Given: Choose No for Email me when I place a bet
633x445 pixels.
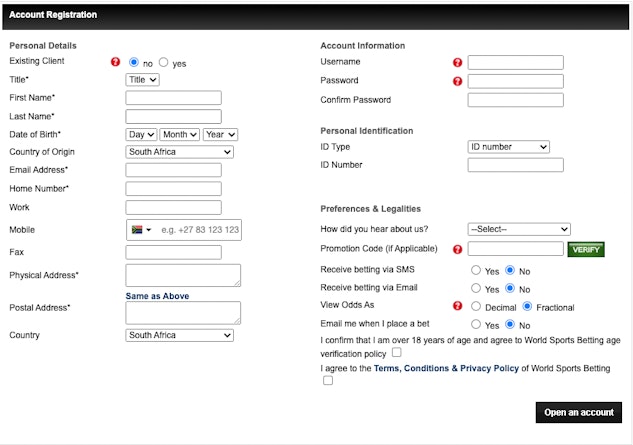Looking at the screenshot, I should coord(510,324).
